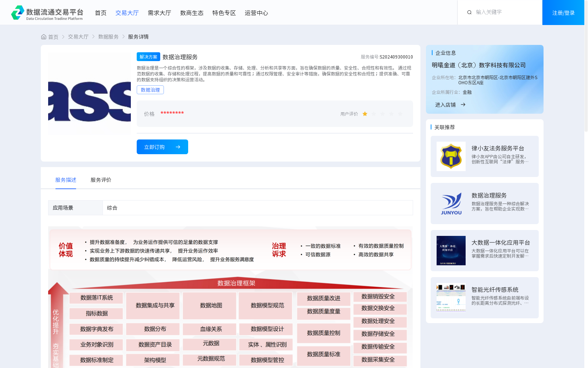Open 运营中心 in top navigation
The image size is (588, 368).
[x=257, y=13]
